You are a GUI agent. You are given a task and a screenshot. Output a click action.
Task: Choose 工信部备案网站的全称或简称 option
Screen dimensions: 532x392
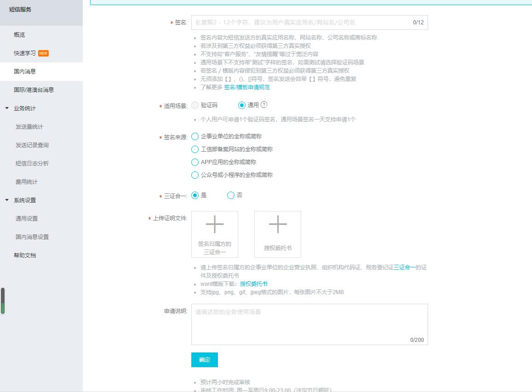point(195,149)
